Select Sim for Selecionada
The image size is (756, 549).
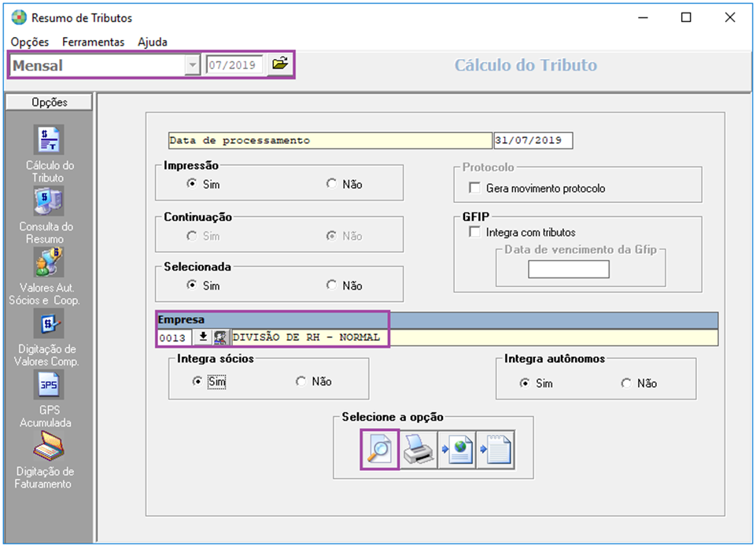coord(192,285)
